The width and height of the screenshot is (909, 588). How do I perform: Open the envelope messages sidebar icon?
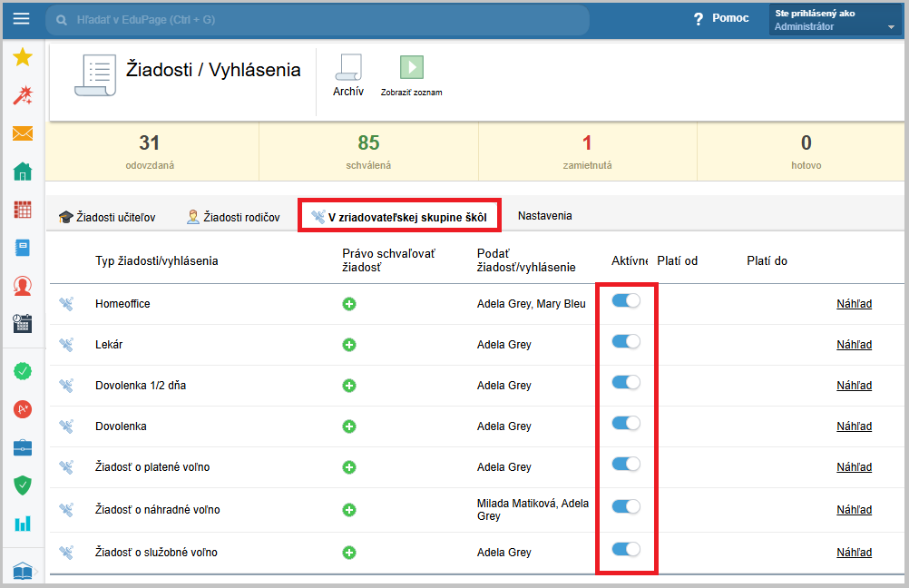pyautogui.click(x=23, y=133)
